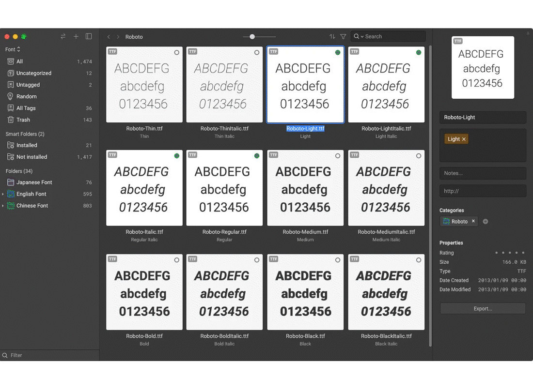Remove the Roboto category with its x
This screenshot has width=533, height=392.
(473, 221)
